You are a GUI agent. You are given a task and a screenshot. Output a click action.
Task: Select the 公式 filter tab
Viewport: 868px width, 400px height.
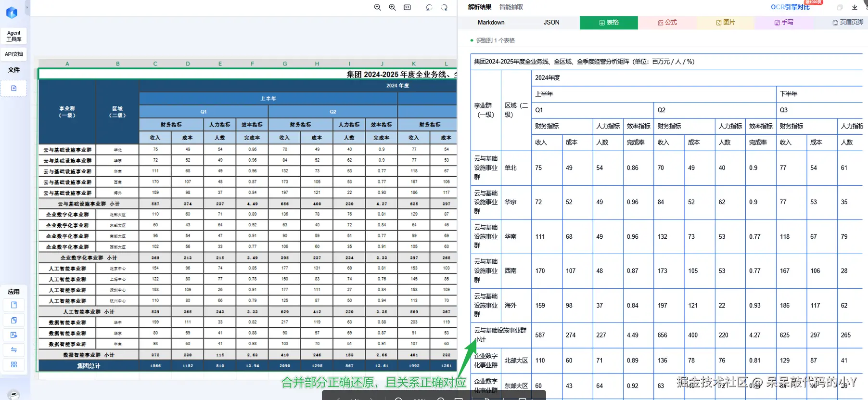click(x=667, y=23)
